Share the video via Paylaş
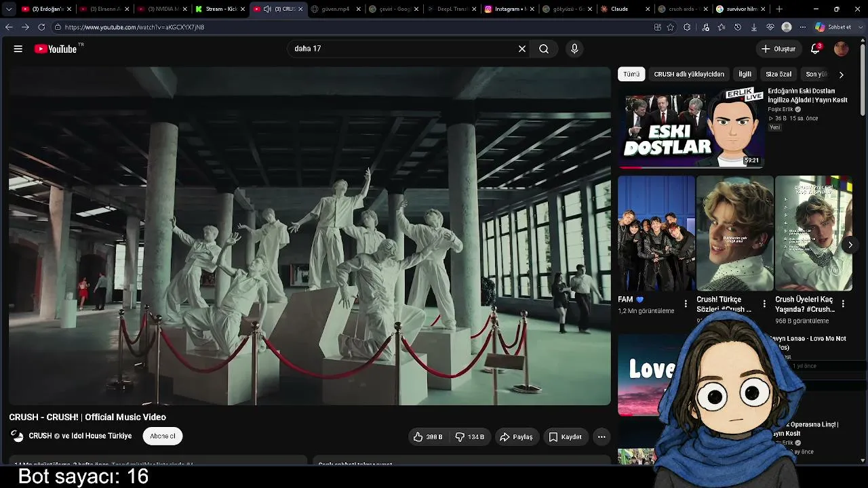 tap(517, 437)
